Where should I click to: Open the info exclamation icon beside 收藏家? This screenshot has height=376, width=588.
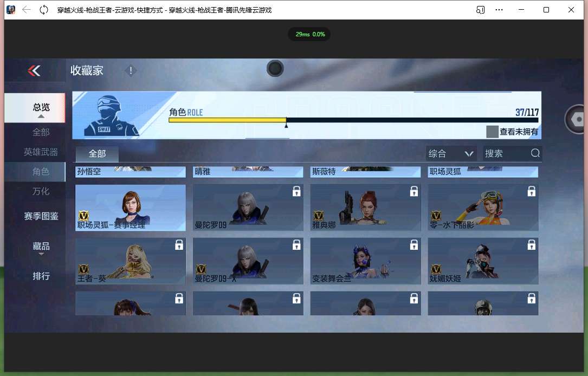(131, 70)
